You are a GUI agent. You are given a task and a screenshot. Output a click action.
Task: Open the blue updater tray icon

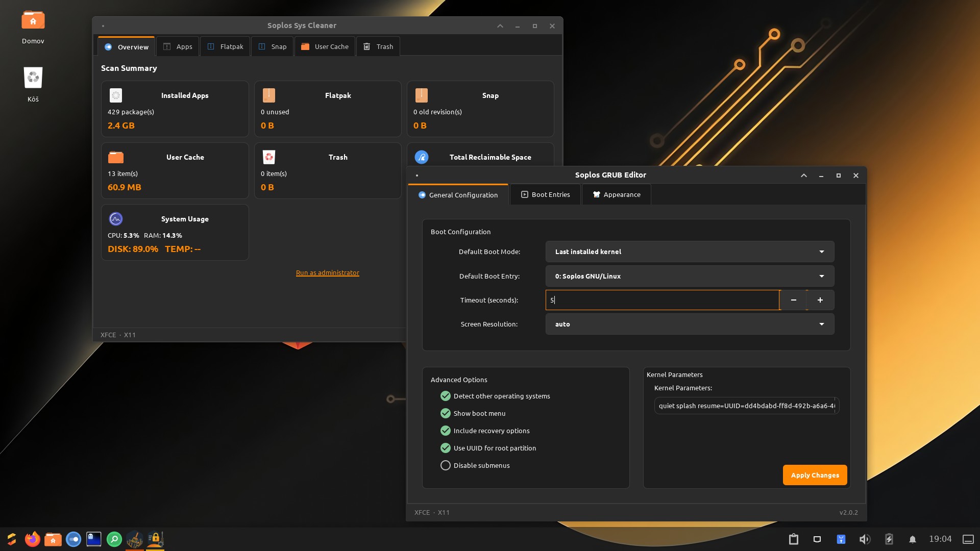tap(841, 539)
